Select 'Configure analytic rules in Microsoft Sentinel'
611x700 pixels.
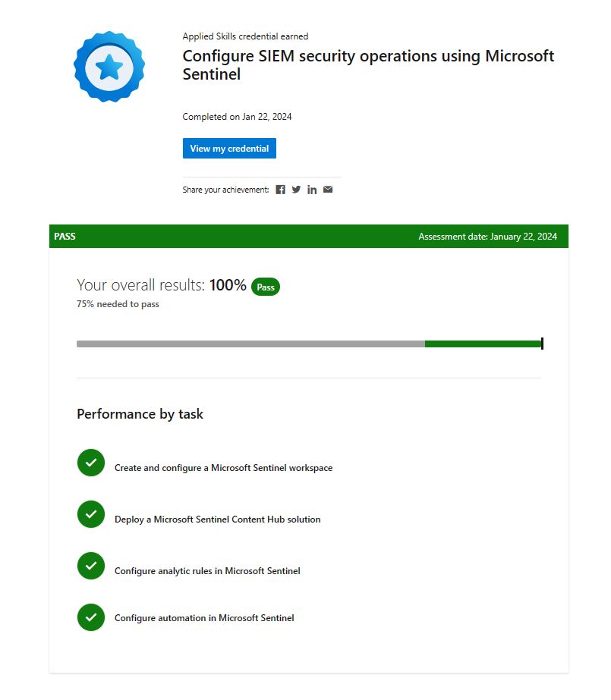[207, 571]
